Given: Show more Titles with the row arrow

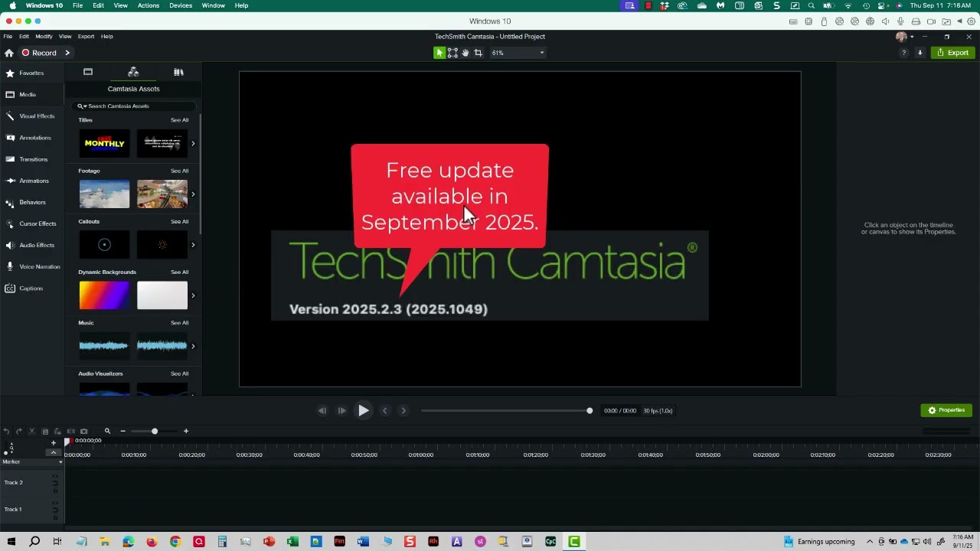Looking at the screenshot, I should (193, 143).
